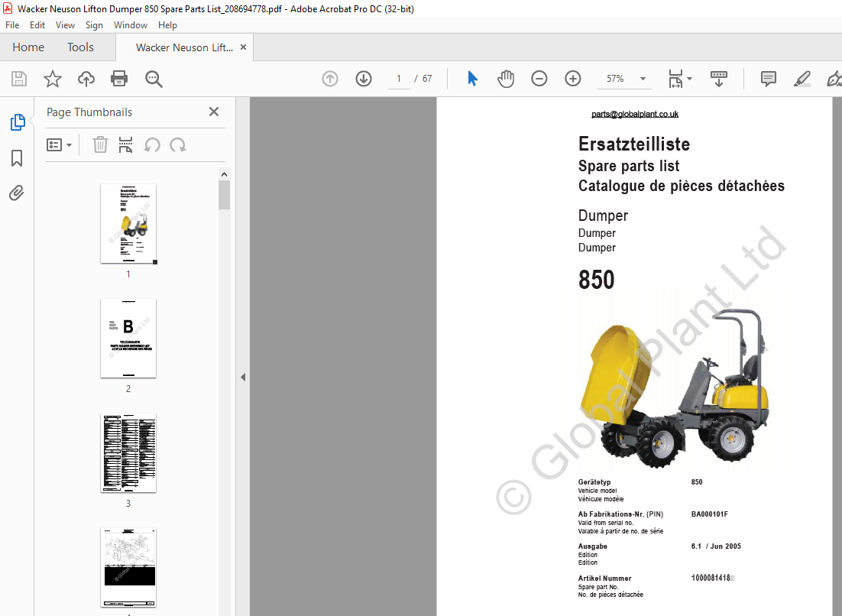This screenshot has width=842, height=616.
Task: Click thumbnails scrollbar up arrow
Action: (225, 174)
